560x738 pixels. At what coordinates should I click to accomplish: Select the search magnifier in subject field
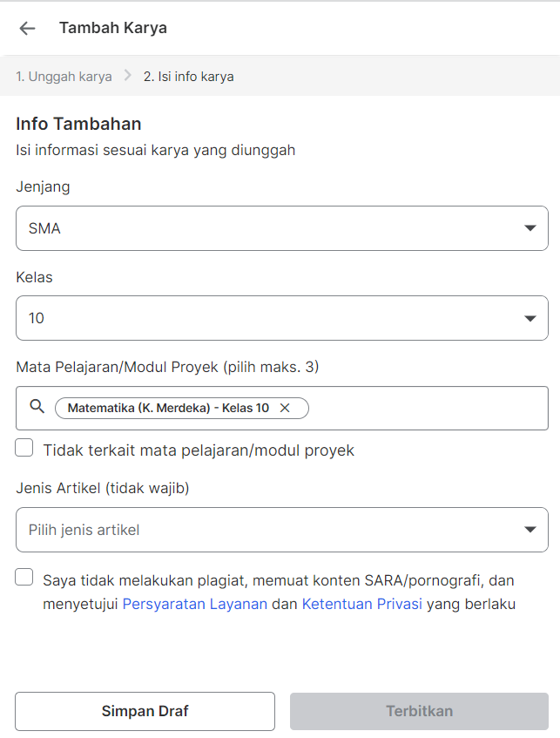[37, 407]
